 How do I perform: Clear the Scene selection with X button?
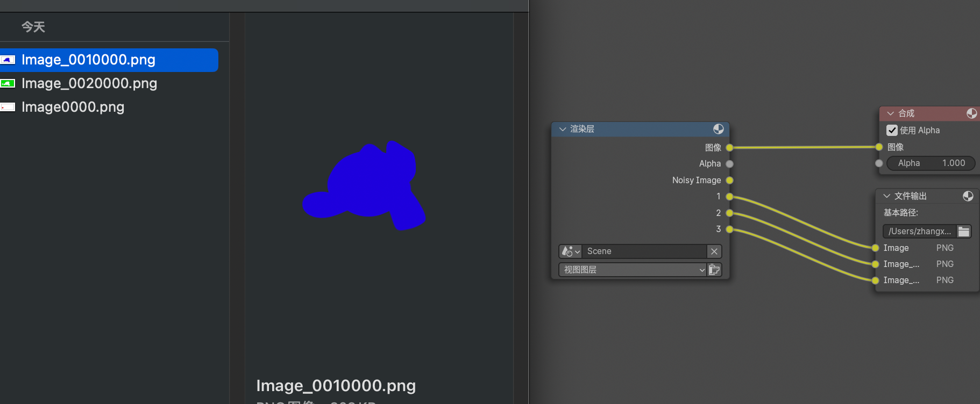coord(714,251)
